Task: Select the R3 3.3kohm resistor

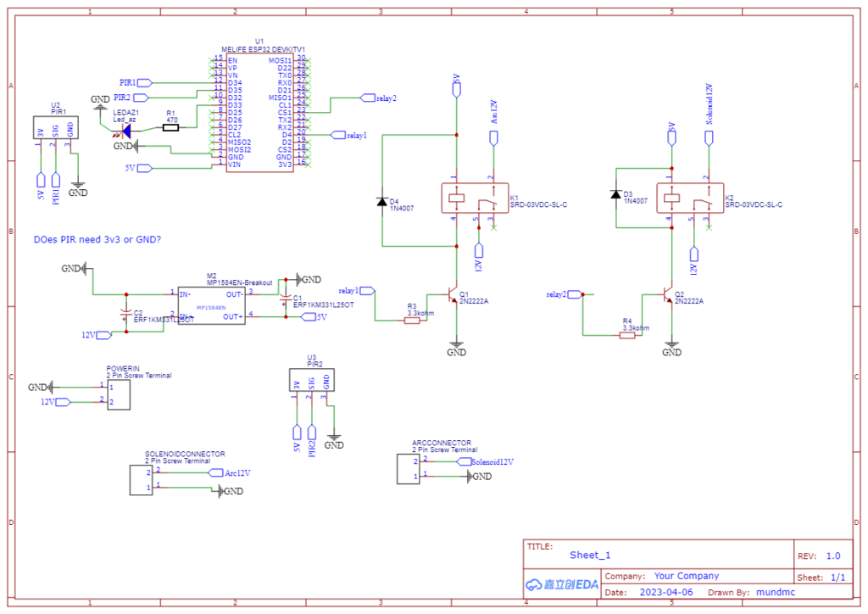Action: click(x=412, y=320)
